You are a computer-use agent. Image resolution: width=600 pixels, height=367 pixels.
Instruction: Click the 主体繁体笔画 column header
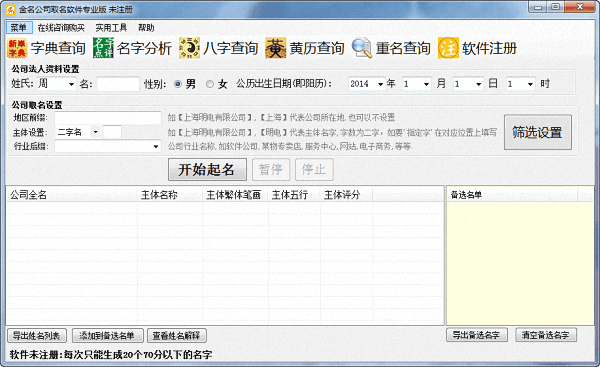pos(235,195)
